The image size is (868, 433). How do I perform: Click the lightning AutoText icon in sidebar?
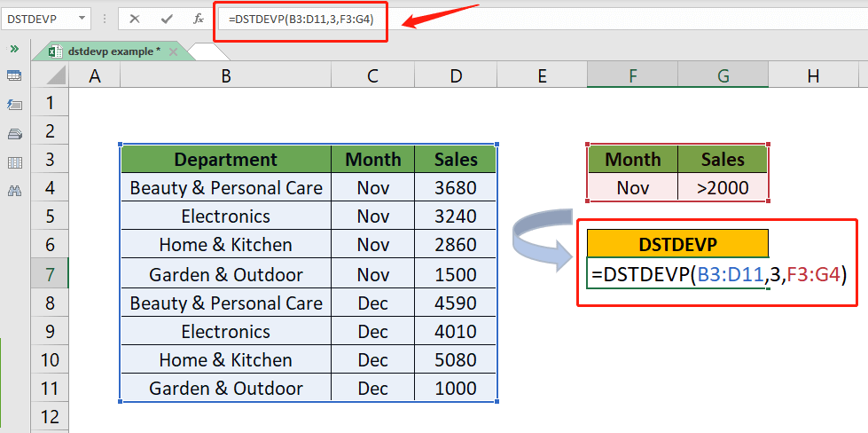pyautogui.click(x=14, y=105)
